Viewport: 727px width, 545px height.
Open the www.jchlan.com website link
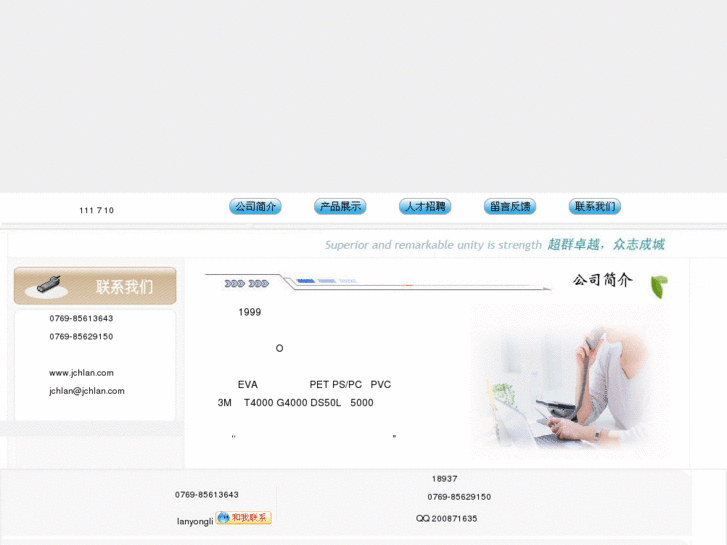pyautogui.click(x=81, y=373)
